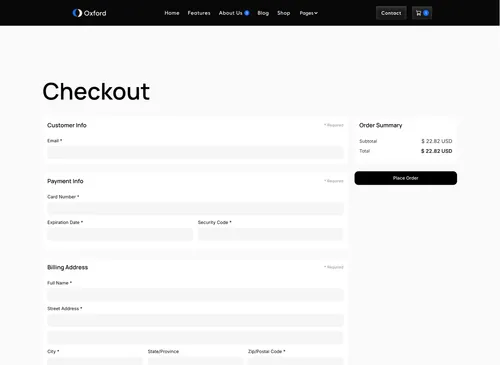Click the Payment Info section title
This screenshot has width=500, height=365.
(65, 181)
